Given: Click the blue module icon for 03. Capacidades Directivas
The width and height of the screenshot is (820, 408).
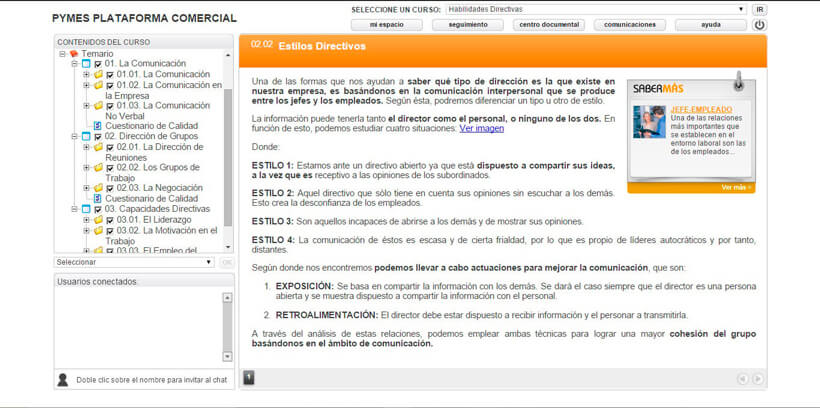Looking at the screenshot, I should tap(86, 209).
